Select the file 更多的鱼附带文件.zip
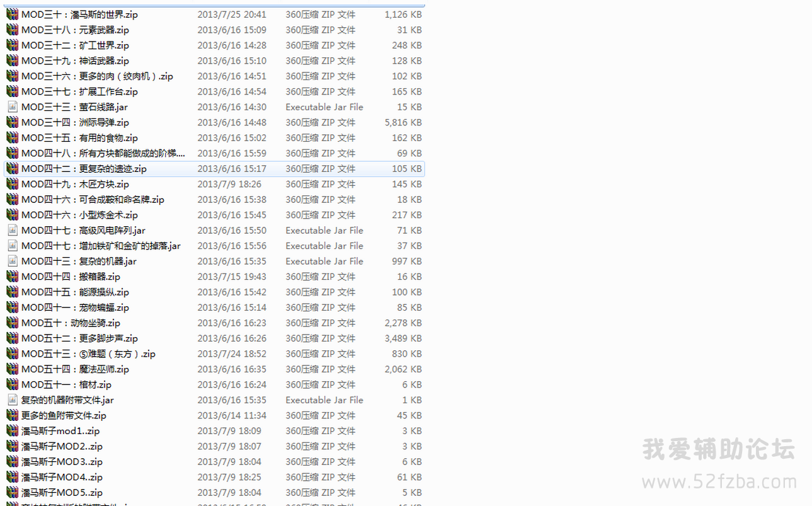812x506 pixels. [64, 415]
